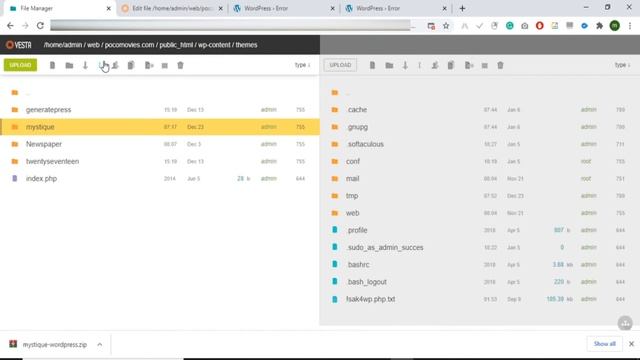Bookmark this page with the star icon
Image resolution: width=640 pixels, height=360 pixels.
446,26
